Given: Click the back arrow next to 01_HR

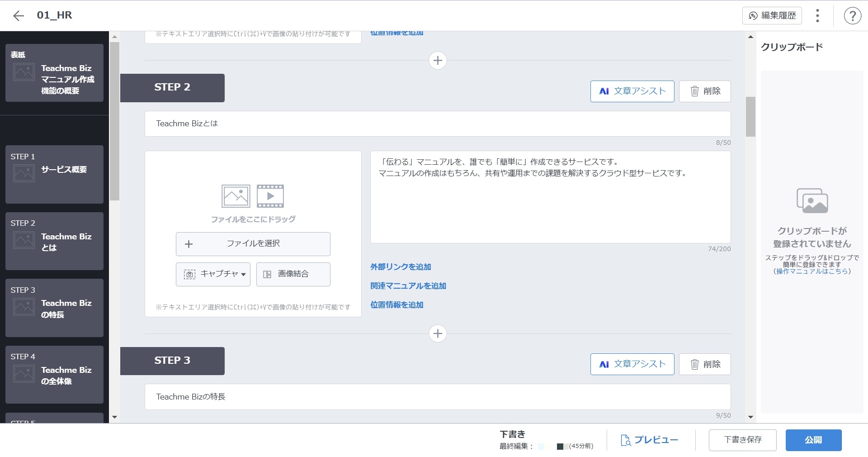Looking at the screenshot, I should pyautogui.click(x=18, y=16).
